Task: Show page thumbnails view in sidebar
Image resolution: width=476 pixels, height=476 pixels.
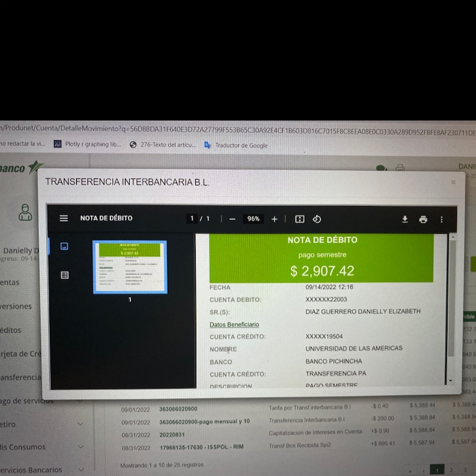Action: (64, 246)
